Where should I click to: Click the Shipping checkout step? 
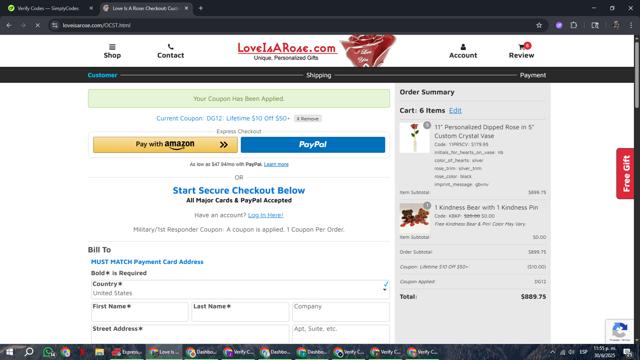click(319, 75)
